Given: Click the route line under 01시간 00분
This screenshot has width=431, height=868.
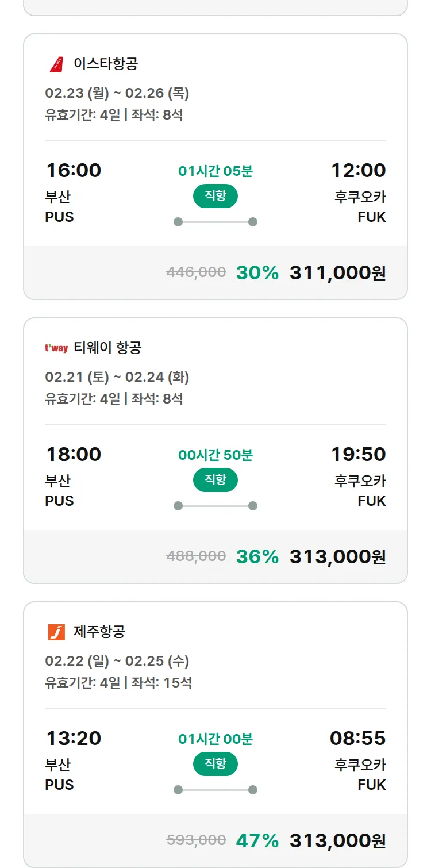Looking at the screenshot, I should click(215, 790).
